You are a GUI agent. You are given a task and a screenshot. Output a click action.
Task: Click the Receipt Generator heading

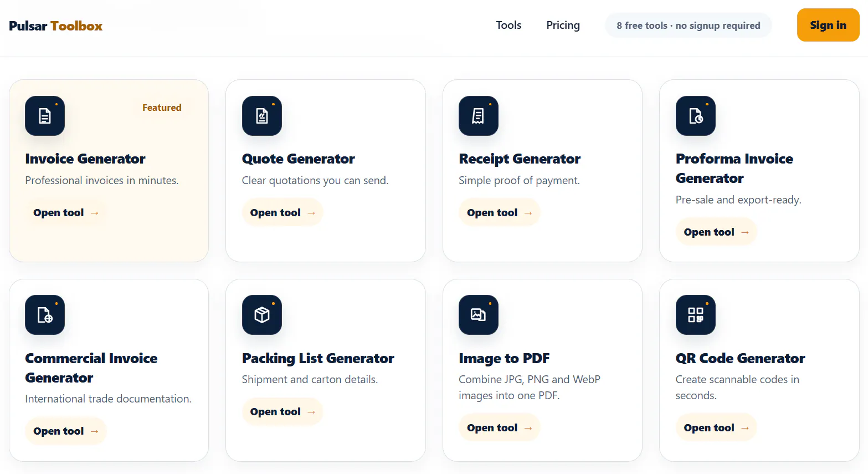click(x=520, y=159)
